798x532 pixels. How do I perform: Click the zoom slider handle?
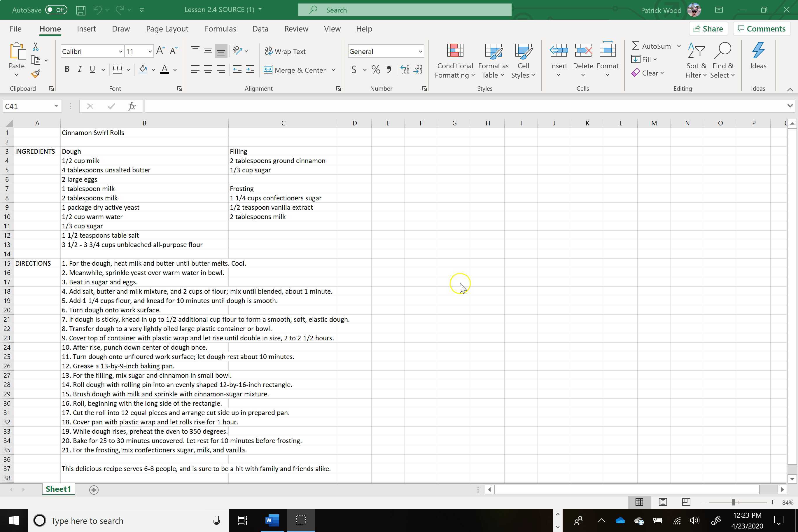733,502
